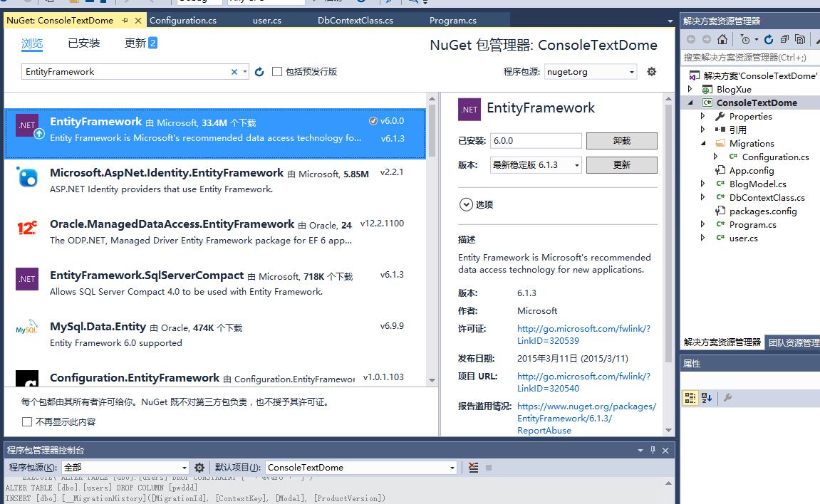This screenshot has width=820, height=504.
Task: Focus the EntityFramework search input field
Action: [x=125, y=72]
